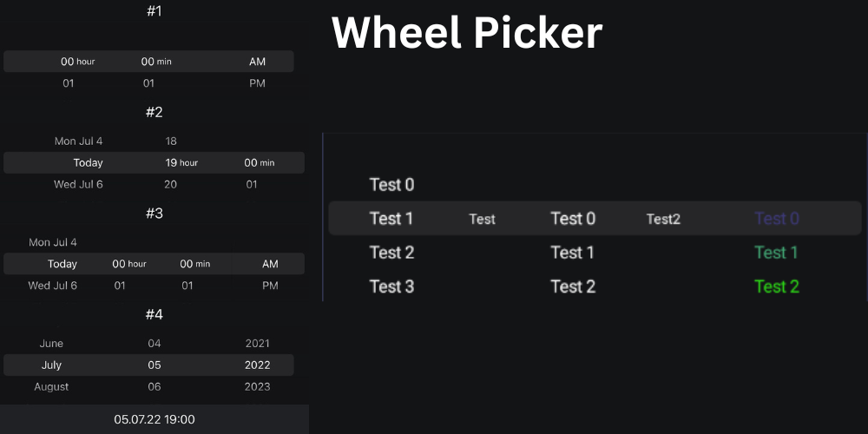Screen dimensions: 868x434
Task: Pick Test 0 above selection bar
Action: [391, 185]
